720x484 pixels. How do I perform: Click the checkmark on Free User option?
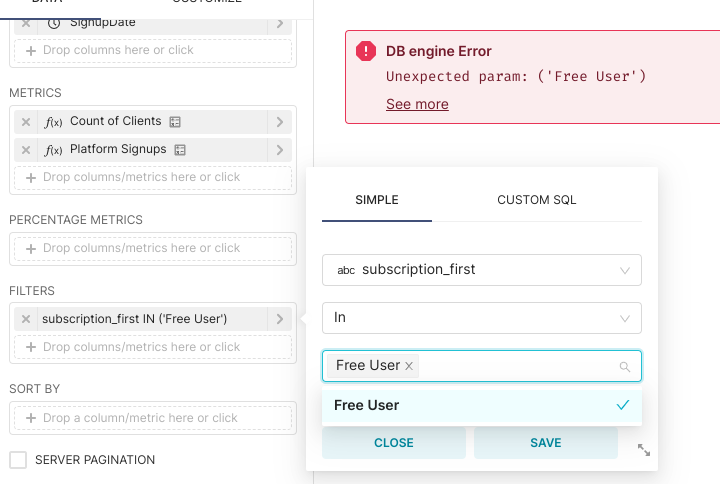coord(623,405)
